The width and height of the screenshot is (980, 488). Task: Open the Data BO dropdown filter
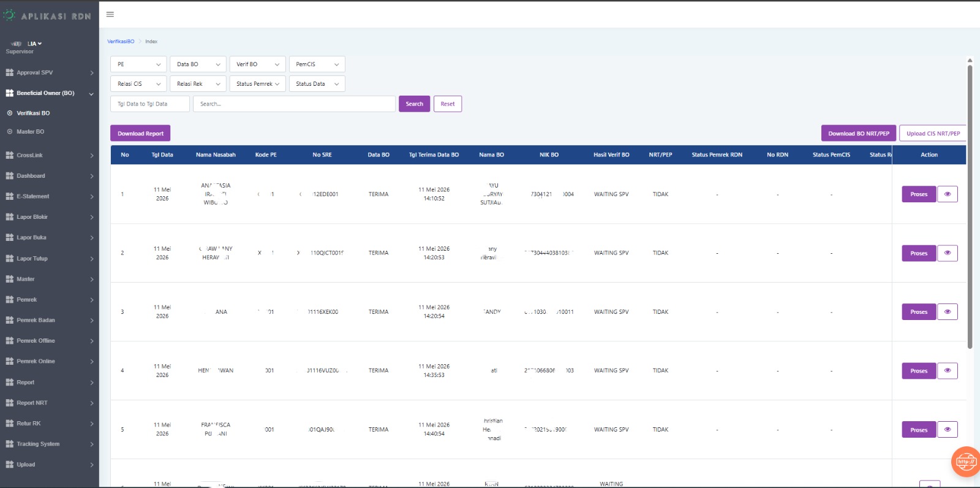pos(198,64)
